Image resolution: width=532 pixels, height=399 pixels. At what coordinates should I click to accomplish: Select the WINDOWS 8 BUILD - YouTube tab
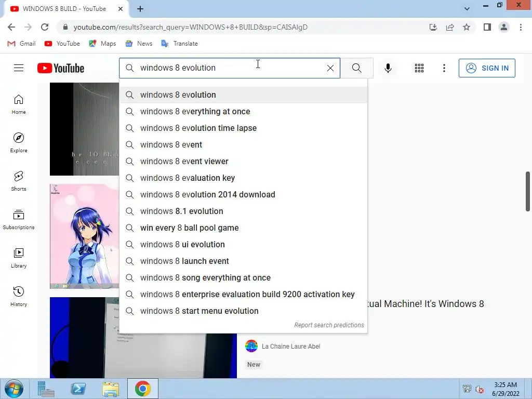coord(64,9)
